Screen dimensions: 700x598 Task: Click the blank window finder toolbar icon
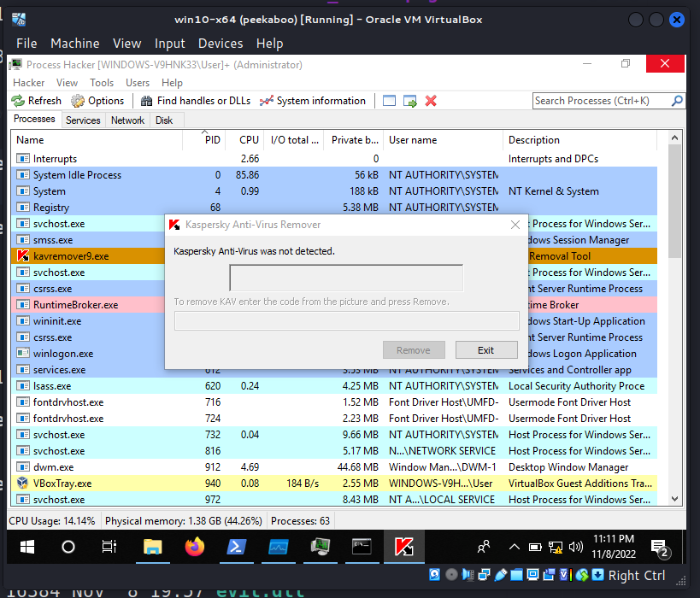point(389,101)
